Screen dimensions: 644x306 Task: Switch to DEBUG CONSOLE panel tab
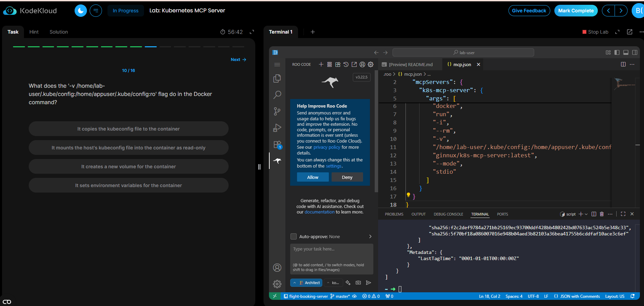[448, 214]
